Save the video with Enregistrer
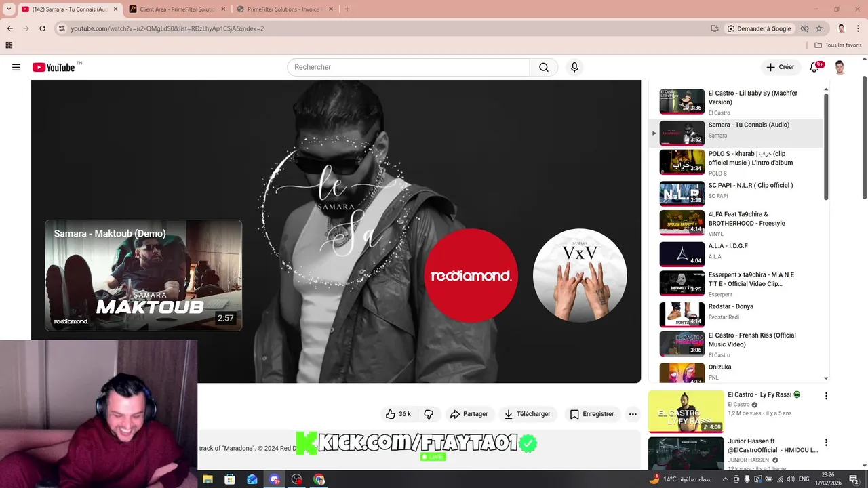 [592, 414]
